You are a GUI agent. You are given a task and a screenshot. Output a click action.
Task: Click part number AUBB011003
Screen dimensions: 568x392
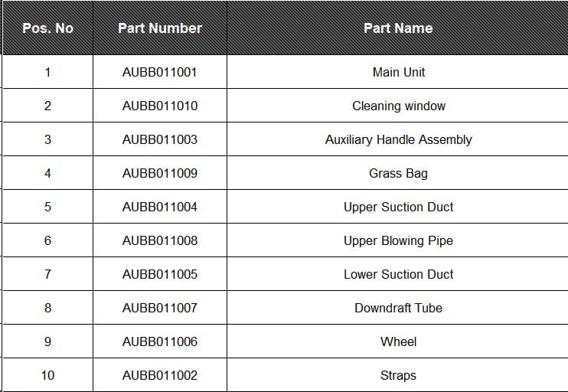coord(159,139)
